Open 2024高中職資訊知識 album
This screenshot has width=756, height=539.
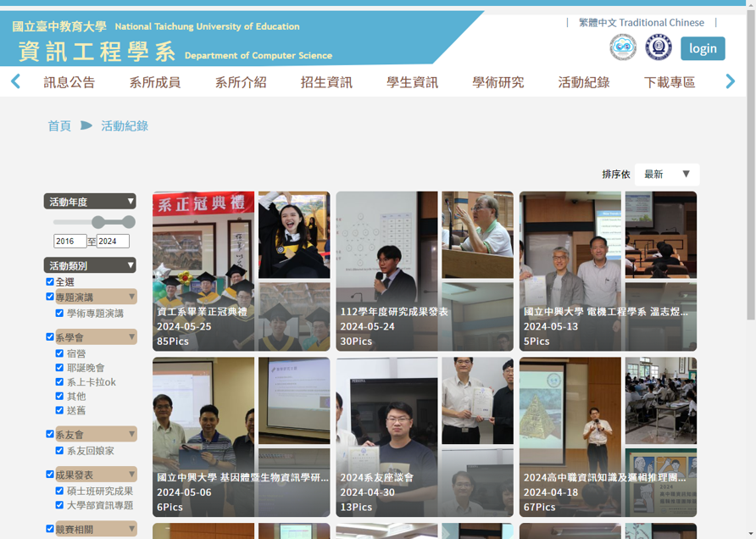(608, 436)
